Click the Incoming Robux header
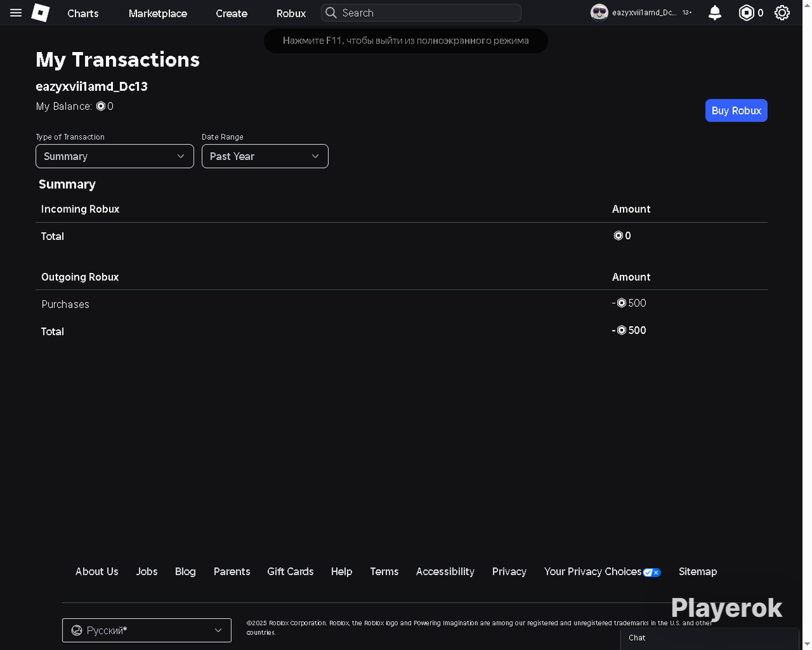 tap(81, 209)
